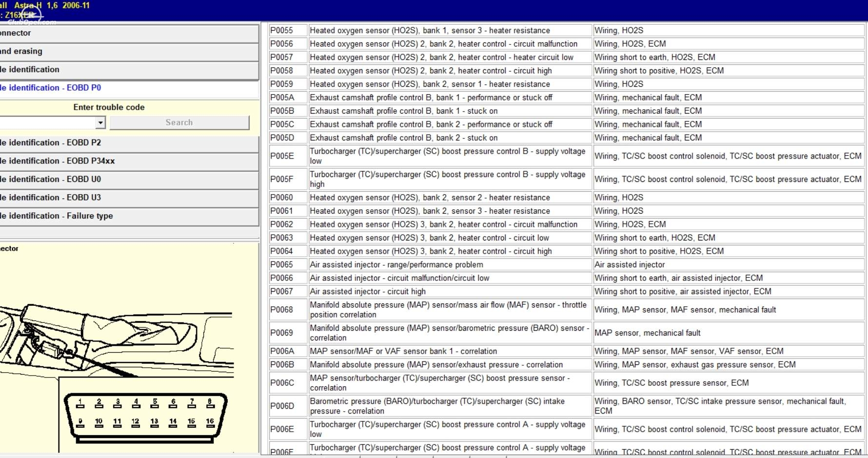
Task: Select code cell P0066
Action: [x=288, y=278]
